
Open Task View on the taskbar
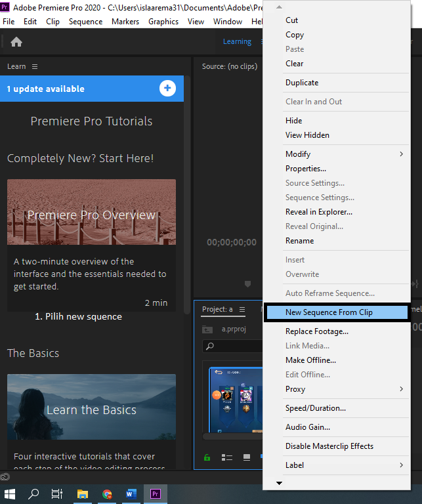[57, 494]
